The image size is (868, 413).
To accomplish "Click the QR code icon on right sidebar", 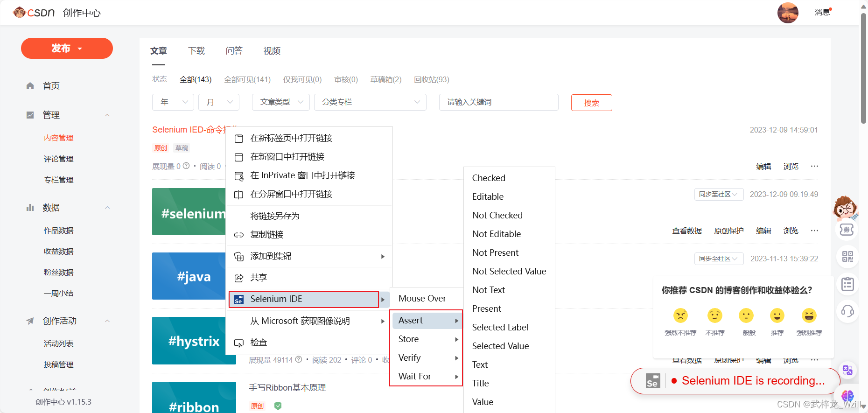I will pyautogui.click(x=847, y=256).
